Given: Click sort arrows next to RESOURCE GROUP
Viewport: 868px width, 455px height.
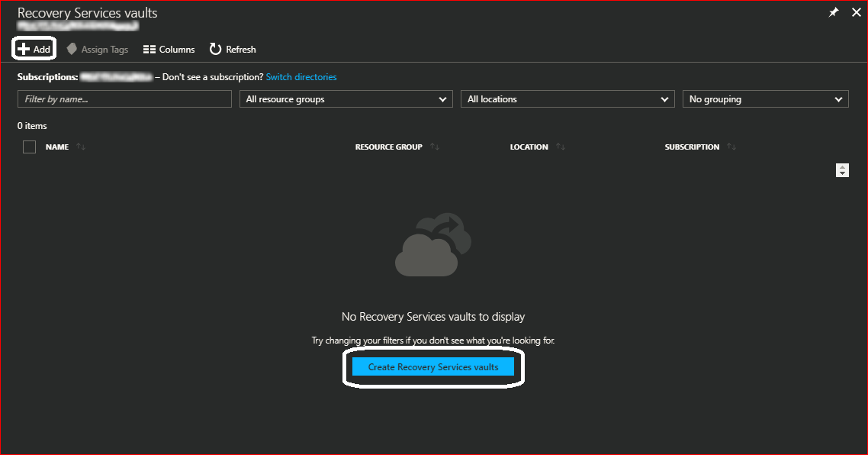Looking at the screenshot, I should 435,147.
